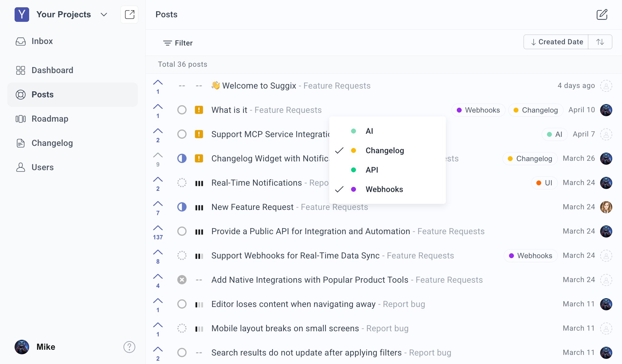Upvote Mobile layout breaks post
The image size is (622, 364).
[x=158, y=329]
